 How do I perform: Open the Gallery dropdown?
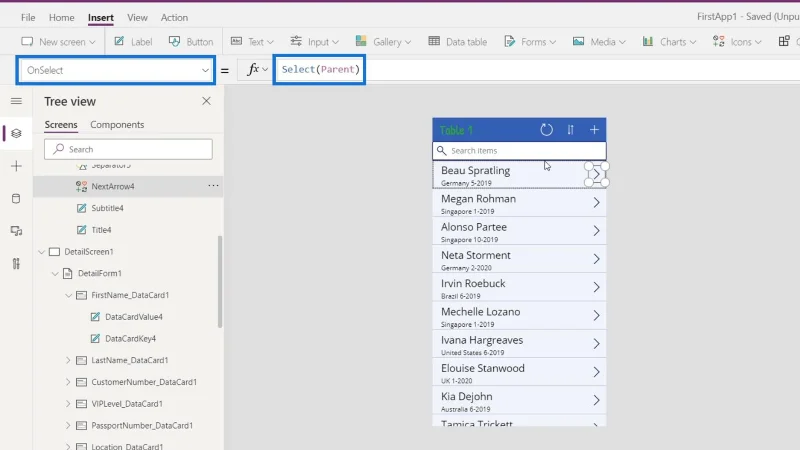[383, 42]
